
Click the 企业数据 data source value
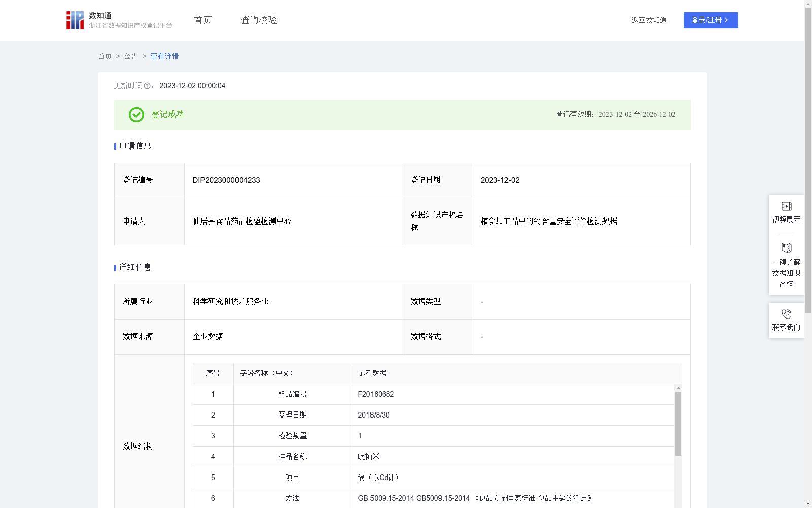pos(208,336)
